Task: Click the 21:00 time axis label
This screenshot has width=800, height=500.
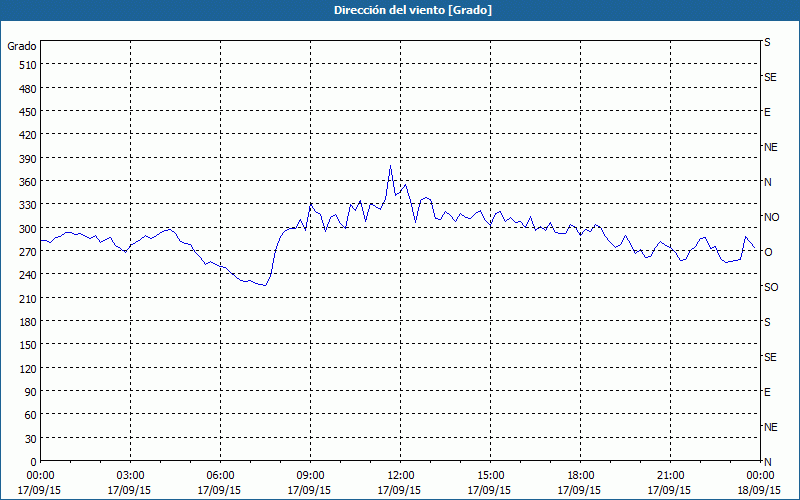Action: tap(670, 476)
